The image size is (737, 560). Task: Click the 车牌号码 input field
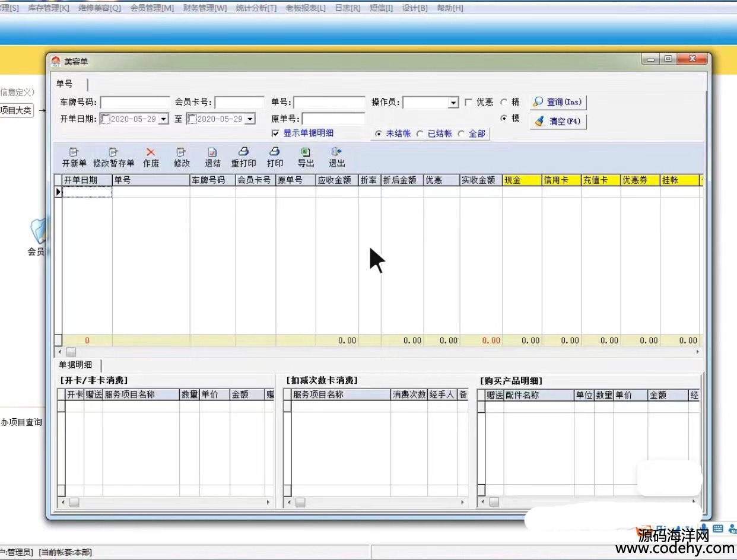coord(135,103)
